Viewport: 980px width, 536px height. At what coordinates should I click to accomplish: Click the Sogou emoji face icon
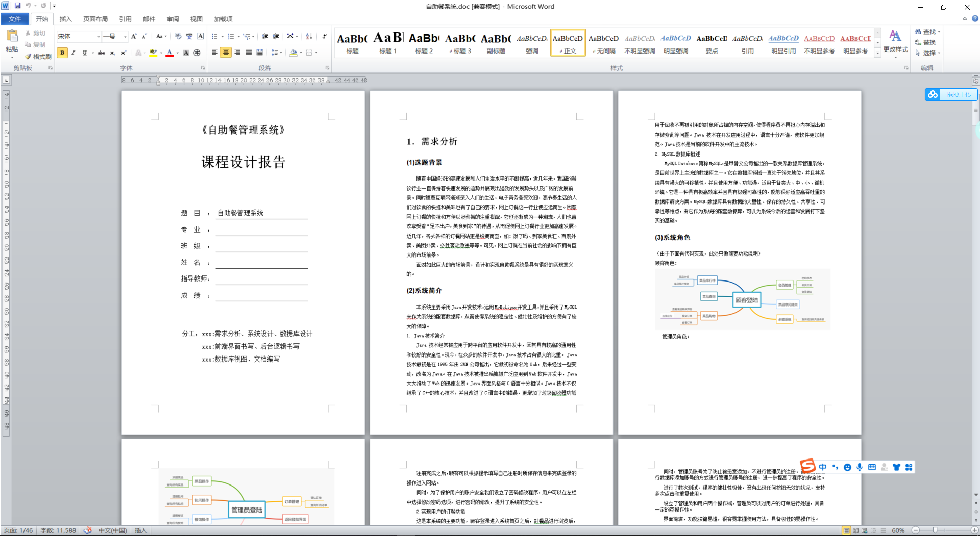click(x=847, y=467)
